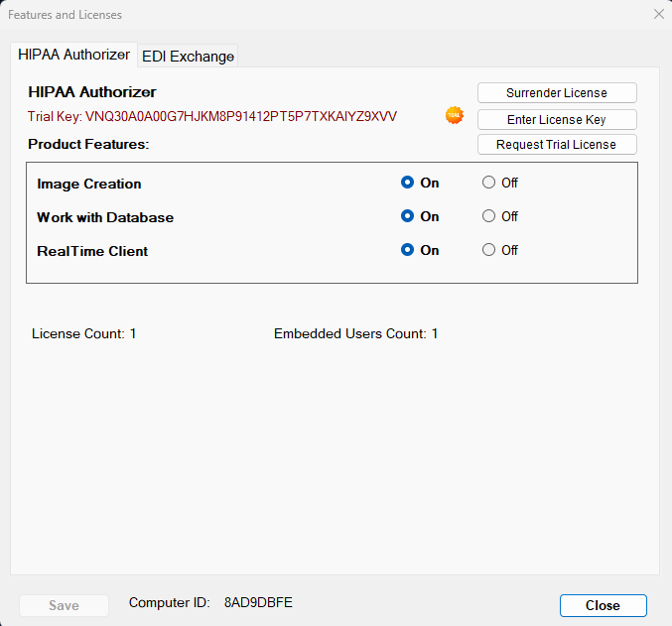672x626 pixels.
Task: Select the HIPAA Authorizer tab
Action: point(73,55)
